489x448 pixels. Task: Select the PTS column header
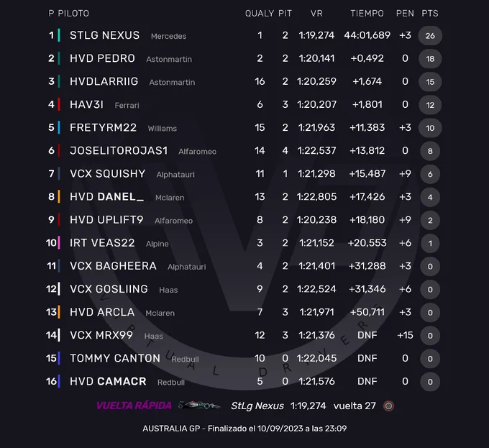click(430, 14)
